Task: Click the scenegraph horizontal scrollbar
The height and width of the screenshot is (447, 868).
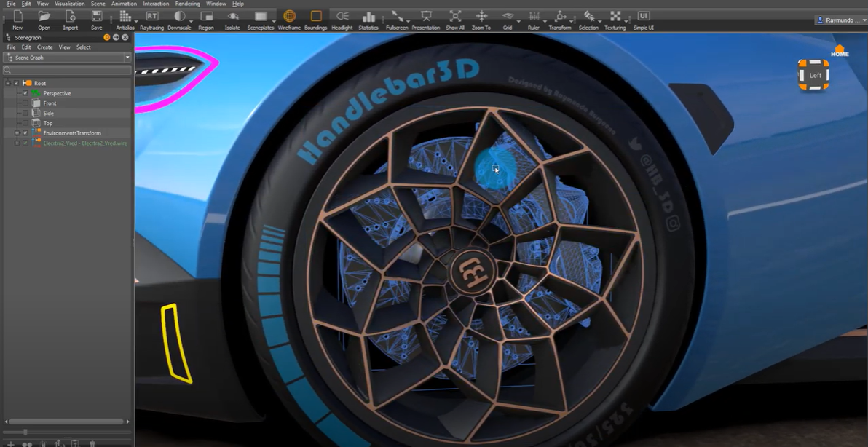Action: 66,422
